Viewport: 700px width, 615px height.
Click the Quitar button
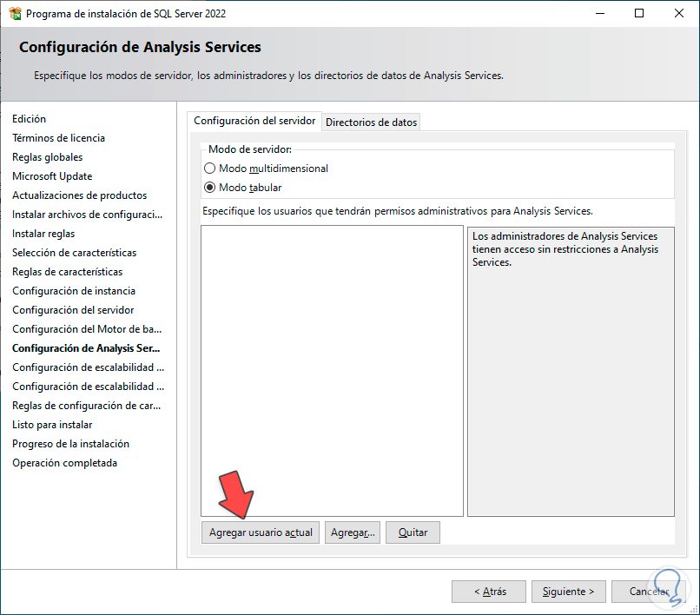[413, 532]
